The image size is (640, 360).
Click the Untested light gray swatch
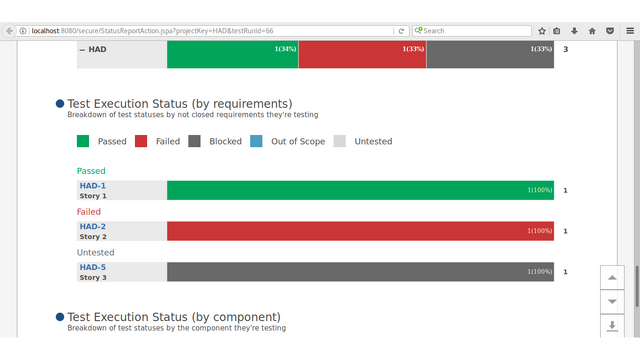pyautogui.click(x=340, y=141)
